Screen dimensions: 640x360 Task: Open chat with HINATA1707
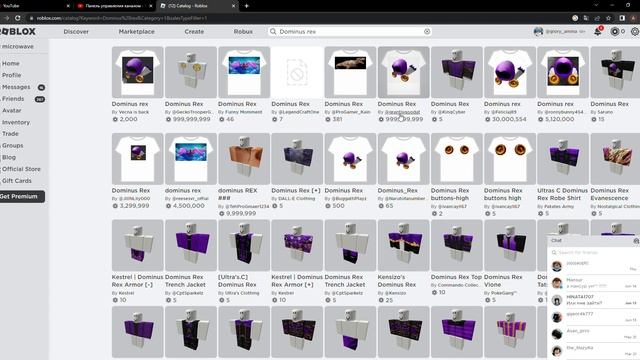(594, 300)
